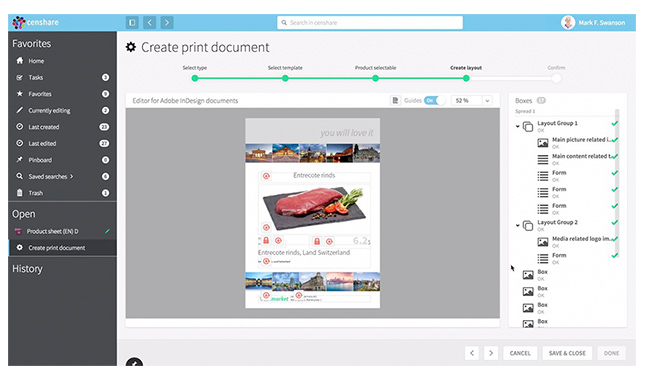Toggle the Guides switch
Viewport: 646px width, 380px height.
pyautogui.click(x=435, y=101)
